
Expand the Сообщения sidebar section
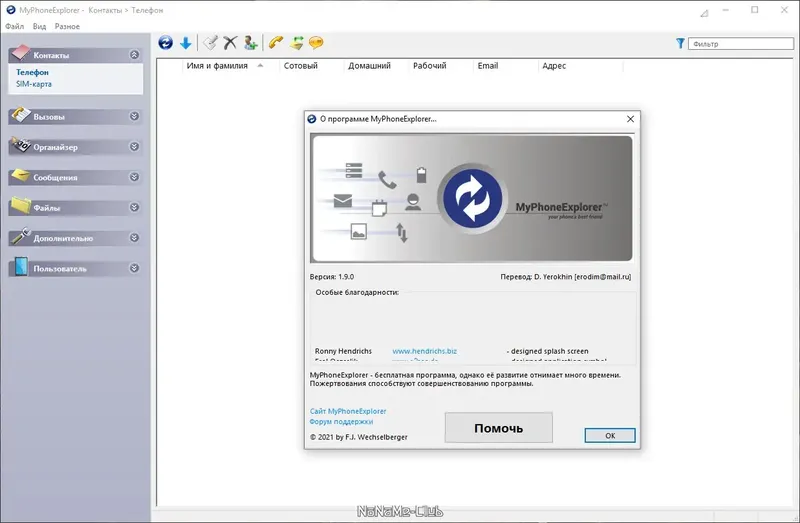[x=134, y=177]
